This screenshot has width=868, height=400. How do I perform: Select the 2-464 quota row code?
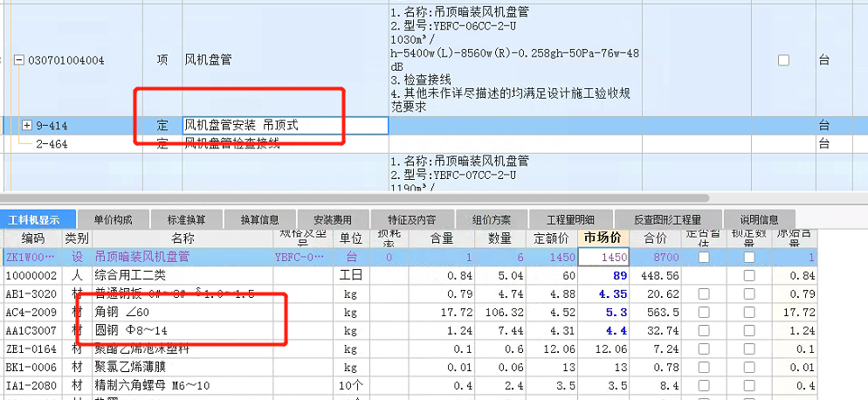tap(52, 144)
